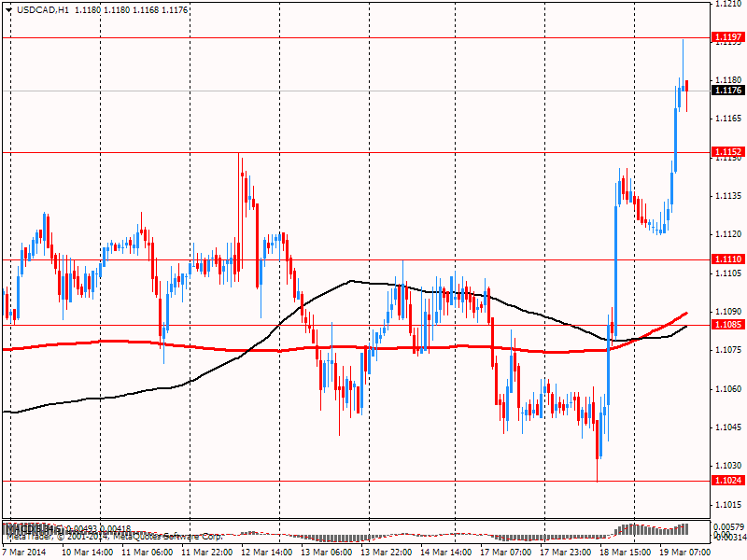Screen dimensions: 747x560
Task: Click the indicator histogram at chart bottom
Action: (654, 530)
